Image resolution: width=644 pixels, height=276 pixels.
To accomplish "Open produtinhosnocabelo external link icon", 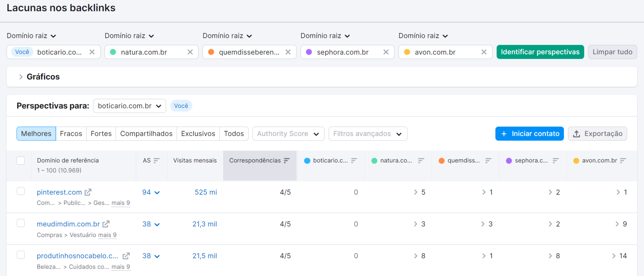I will tap(126, 256).
